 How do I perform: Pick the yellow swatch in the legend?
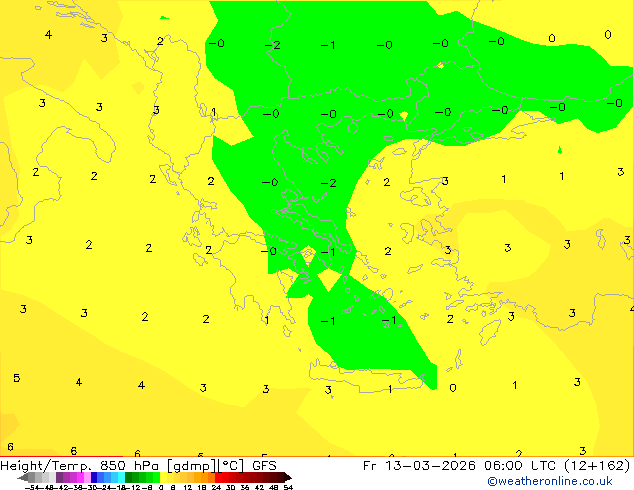click(x=163, y=477)
